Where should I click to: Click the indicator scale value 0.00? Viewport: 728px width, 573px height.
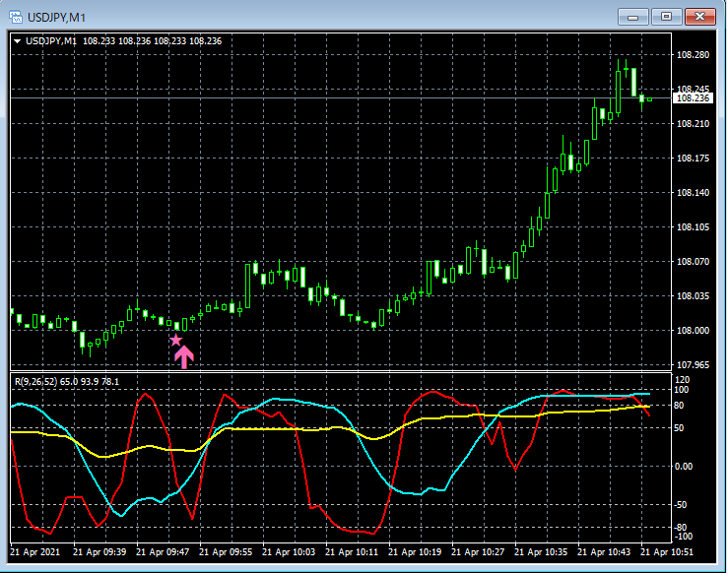[684, 467]
